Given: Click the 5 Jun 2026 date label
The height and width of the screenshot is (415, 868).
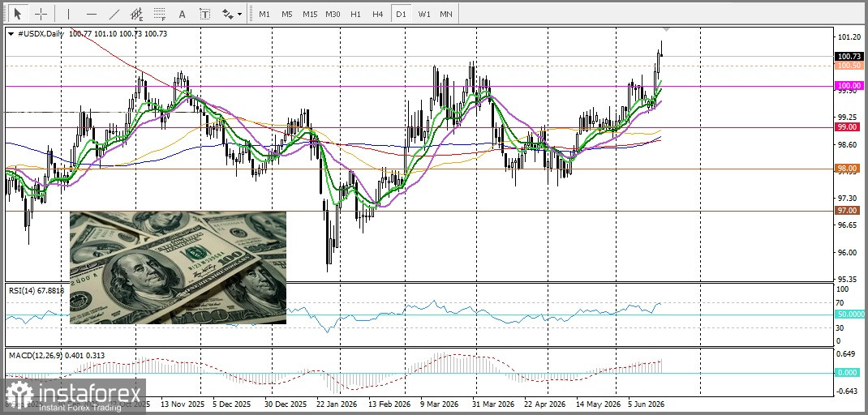Looking at the screenshot, I should [646, 404].
